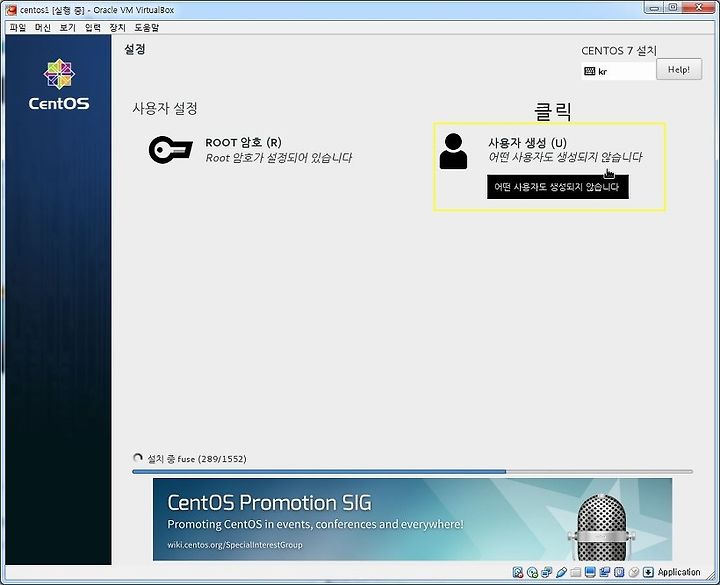
Task: Click the optical disc status icon
Action: click(x=532, y=572)
